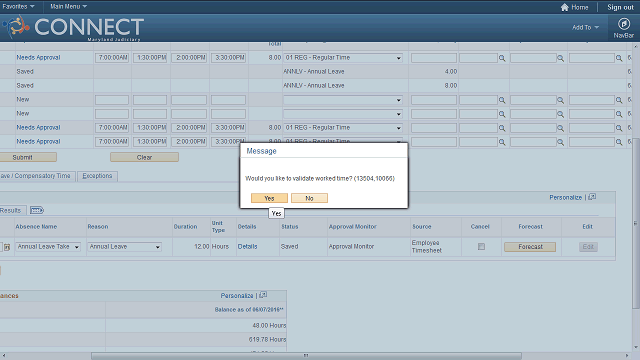640x360 pixels.
Task: Click the Clear button
Action: coord(144,157)
